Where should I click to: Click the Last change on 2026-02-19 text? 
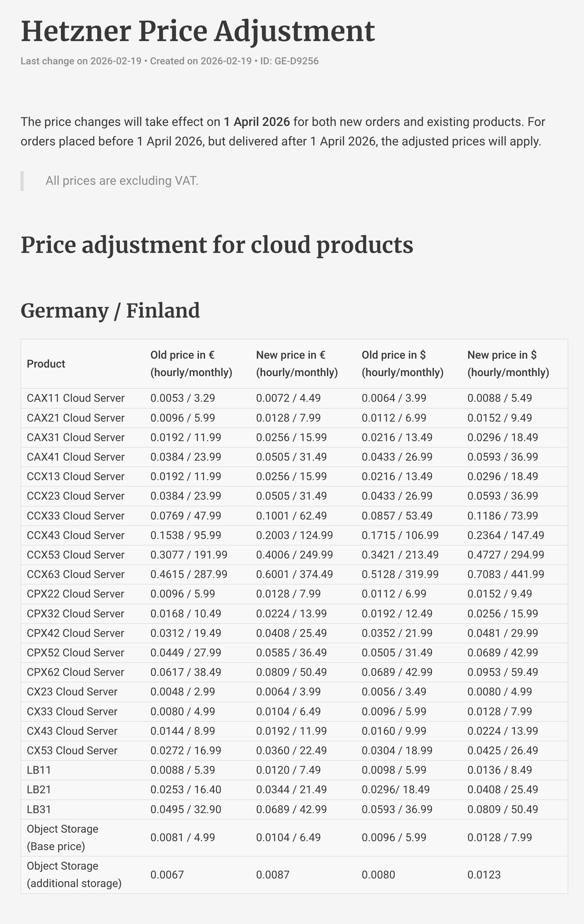point(81,61)
